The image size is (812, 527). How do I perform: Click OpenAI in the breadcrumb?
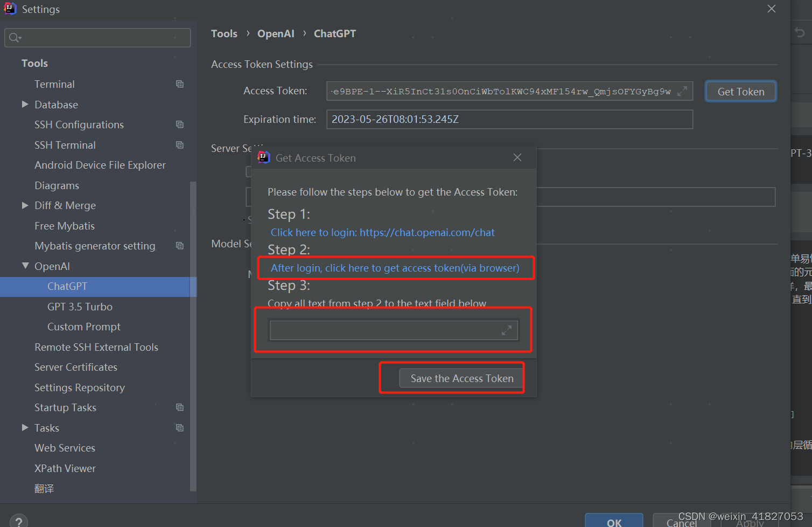(276, 33)
